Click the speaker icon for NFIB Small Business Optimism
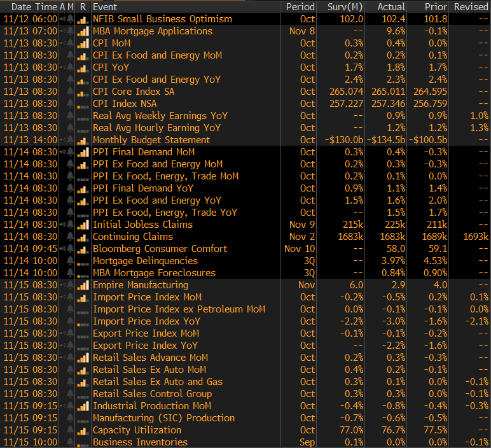491x448 pixels. point(62,19)
